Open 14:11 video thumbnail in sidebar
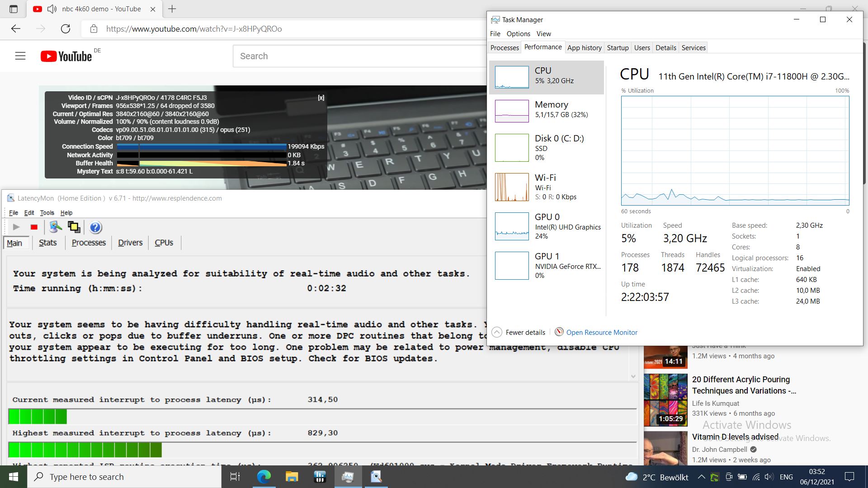The height and width of the screenshot is (488, 868). coord(665,357)
